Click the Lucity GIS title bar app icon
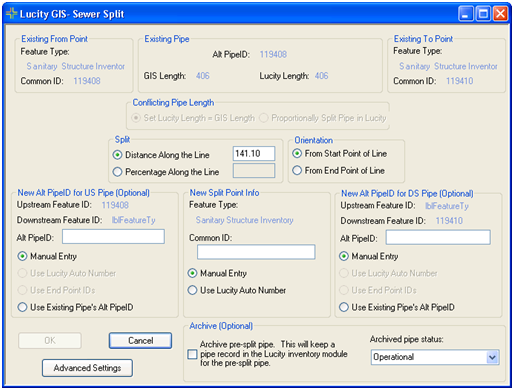The width and height of the screenshot is (514, 391). 11,14
